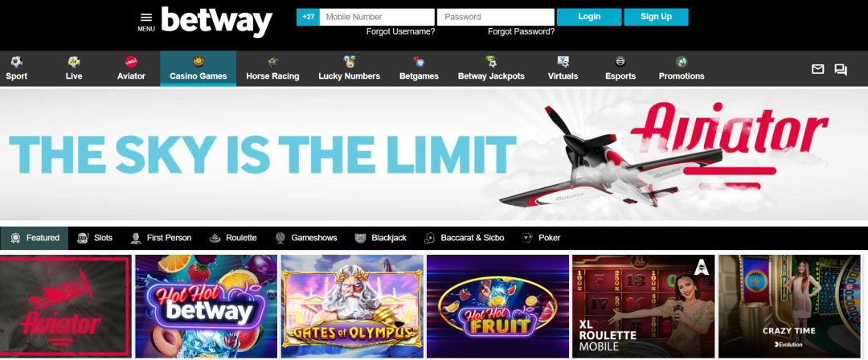Click the Login button
Viewport: 868px width, 360px height.
[589, 17]
